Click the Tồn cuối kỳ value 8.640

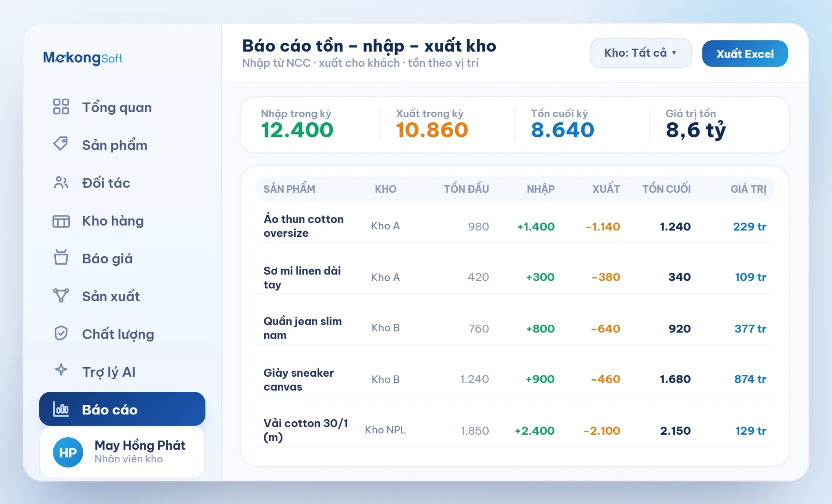pyautogui.click(x=562, y=130)
